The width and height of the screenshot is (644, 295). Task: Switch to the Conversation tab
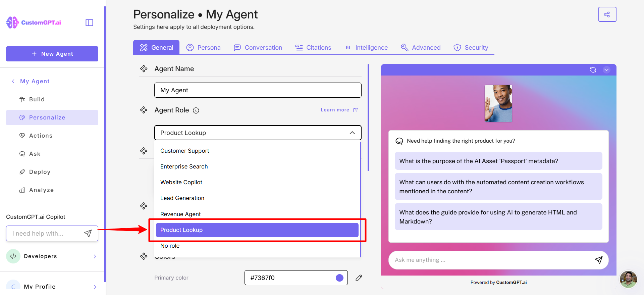click(258, 47)
